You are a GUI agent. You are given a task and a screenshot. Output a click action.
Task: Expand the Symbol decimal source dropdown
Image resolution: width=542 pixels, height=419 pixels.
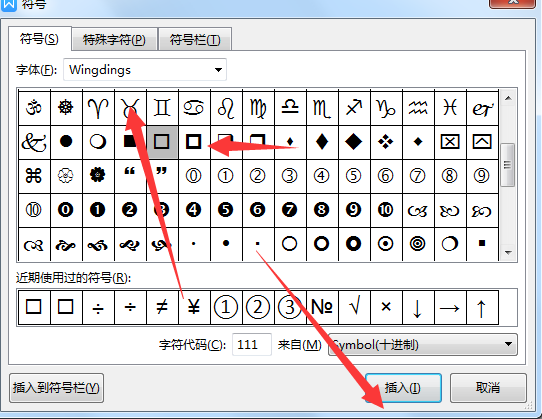423,344
